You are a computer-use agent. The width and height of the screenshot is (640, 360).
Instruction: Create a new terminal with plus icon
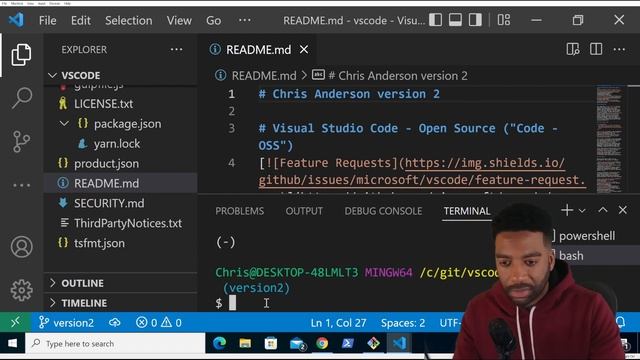coord(567,210)
